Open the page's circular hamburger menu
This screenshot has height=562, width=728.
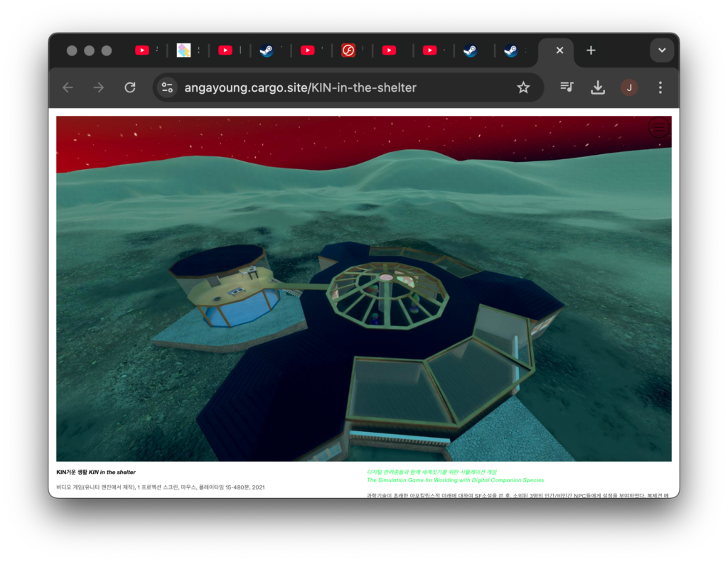(659, 127)
